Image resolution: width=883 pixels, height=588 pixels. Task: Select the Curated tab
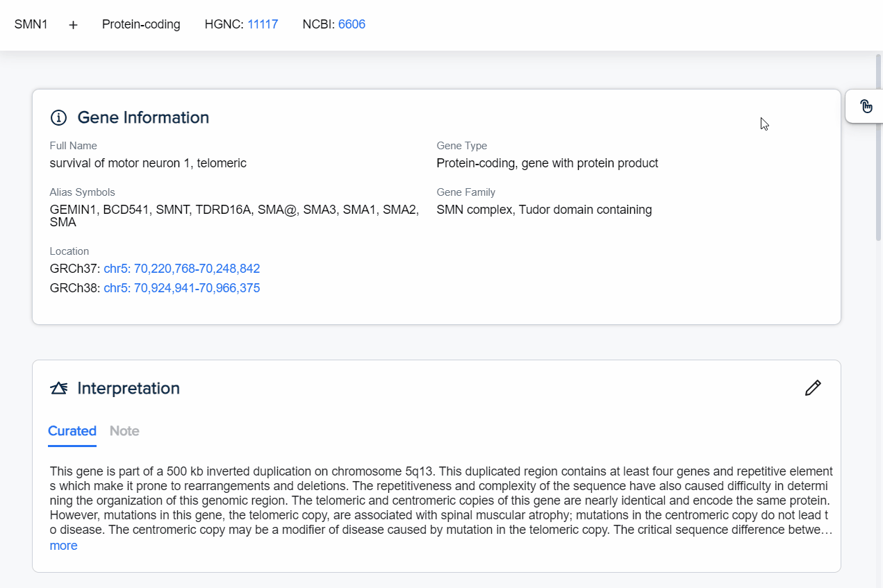click(x=72, y=431)
